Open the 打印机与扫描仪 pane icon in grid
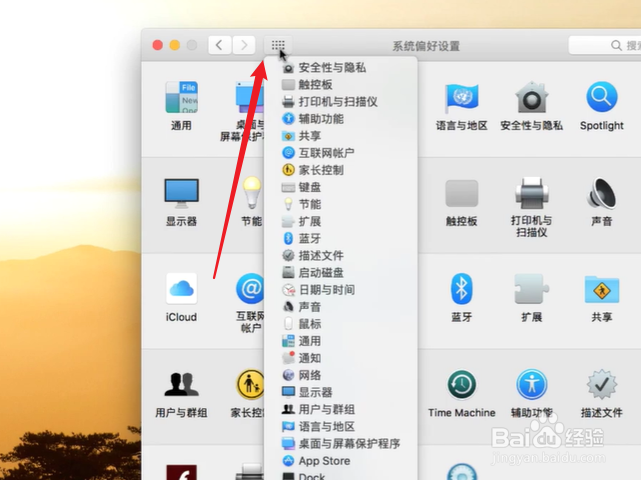Screen dimensions: 641x480 pyautogui.click(x=531, y=193)
